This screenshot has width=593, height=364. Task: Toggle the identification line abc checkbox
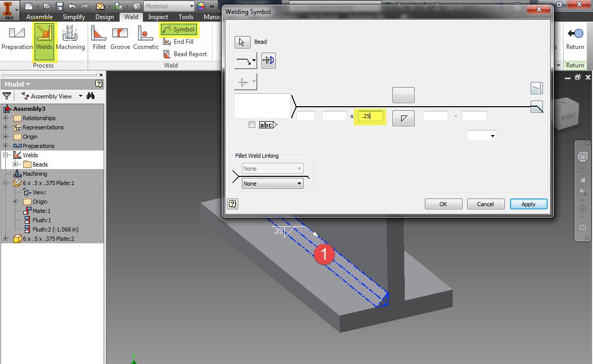(252, 124)
